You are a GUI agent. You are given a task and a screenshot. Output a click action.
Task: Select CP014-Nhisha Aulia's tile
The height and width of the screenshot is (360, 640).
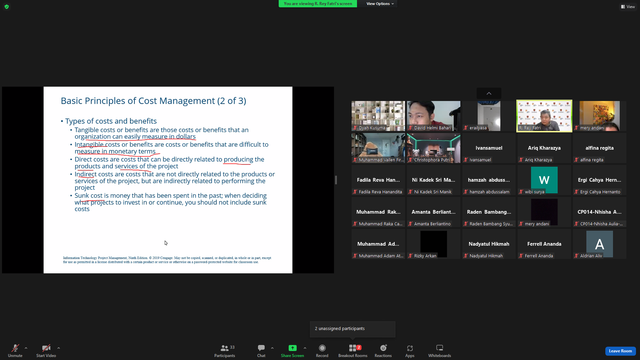[x=599, y=212]
